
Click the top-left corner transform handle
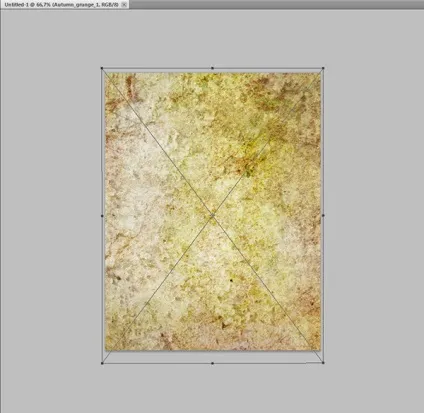coord(102,68)
